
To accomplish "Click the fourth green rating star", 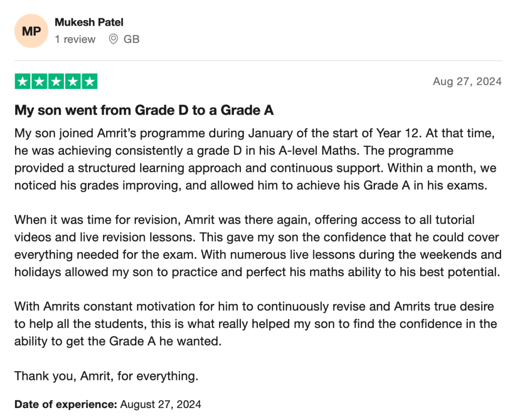I will (73, 81).
